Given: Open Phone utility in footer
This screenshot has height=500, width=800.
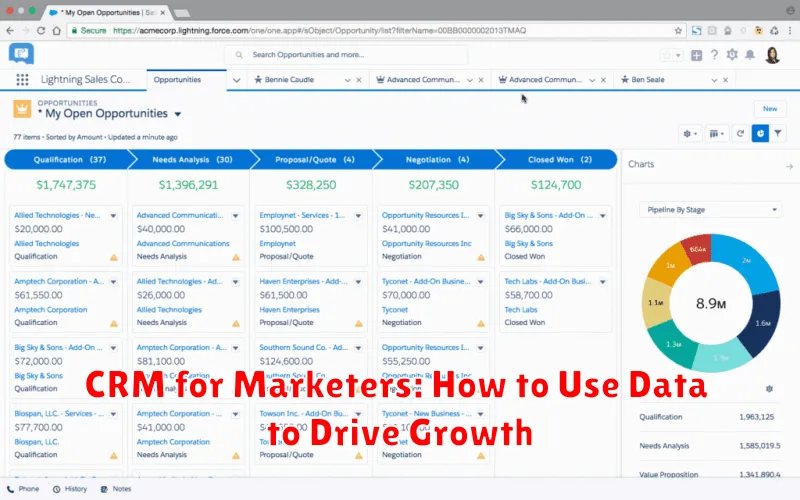Looking at the screenshot, I should [x=23, y=489].
